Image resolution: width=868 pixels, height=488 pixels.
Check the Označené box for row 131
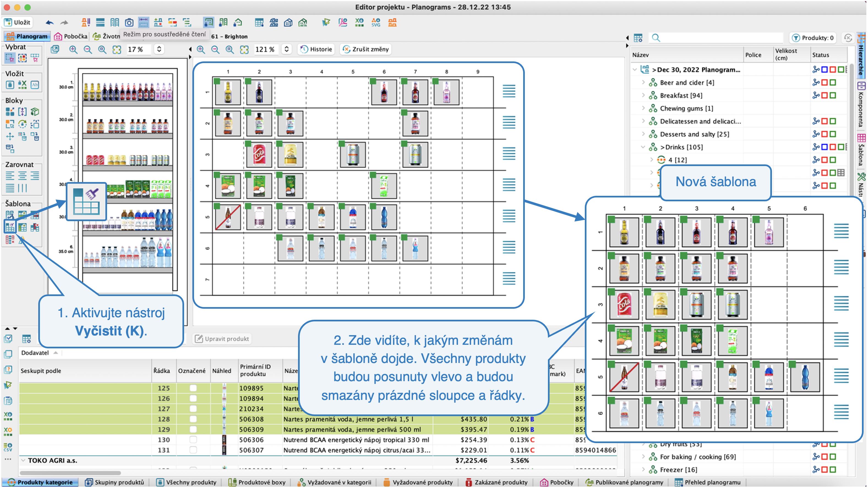(x=193, y=450)
